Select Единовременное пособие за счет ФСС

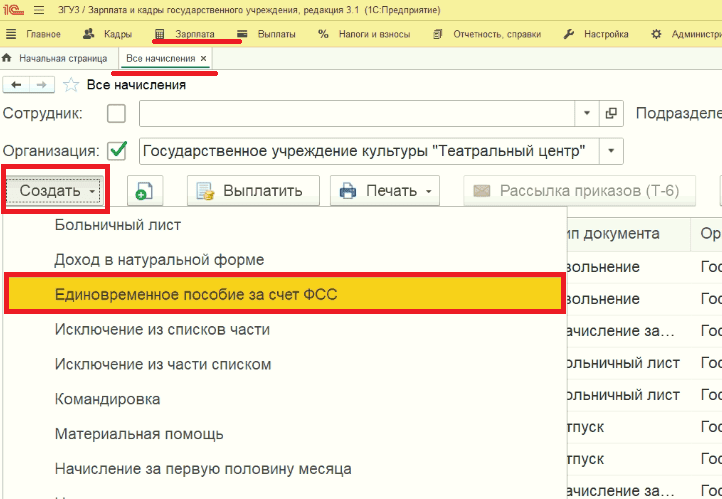tap(285, 294)
